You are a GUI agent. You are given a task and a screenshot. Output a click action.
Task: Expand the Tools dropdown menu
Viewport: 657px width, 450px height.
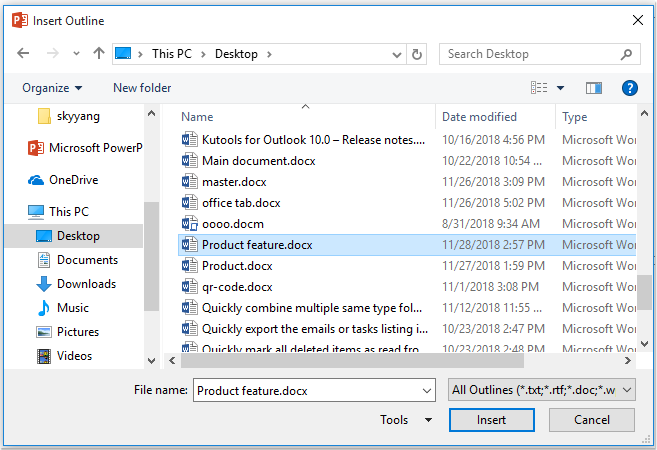406,420
